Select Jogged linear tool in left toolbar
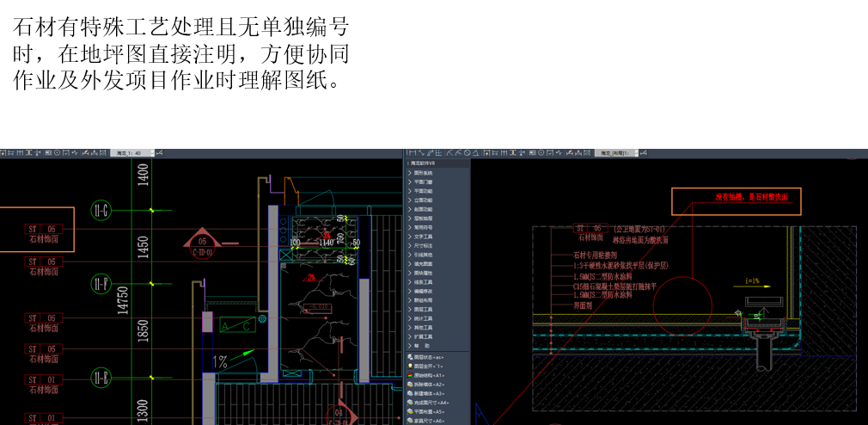The image size is (868, 425). 75,153
